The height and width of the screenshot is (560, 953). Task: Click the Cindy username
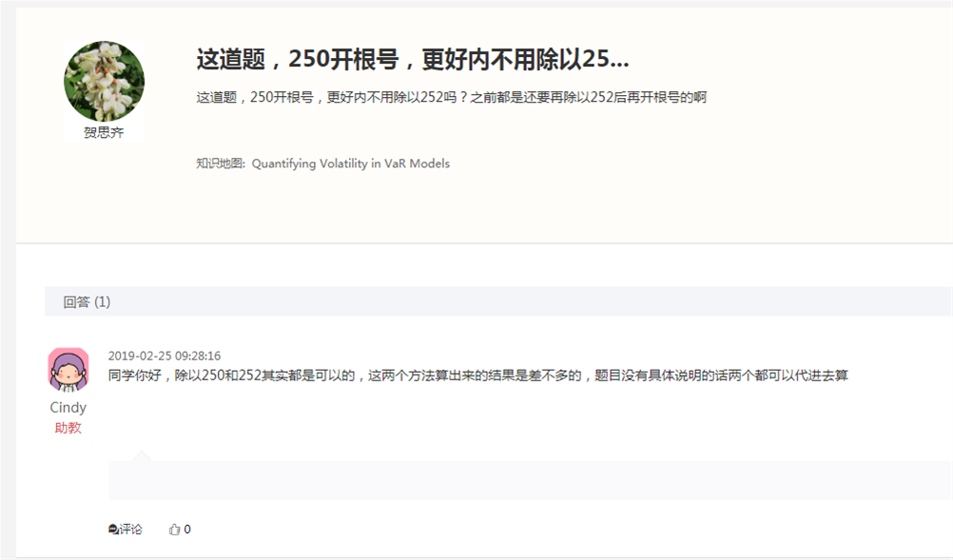pos(68,408)
